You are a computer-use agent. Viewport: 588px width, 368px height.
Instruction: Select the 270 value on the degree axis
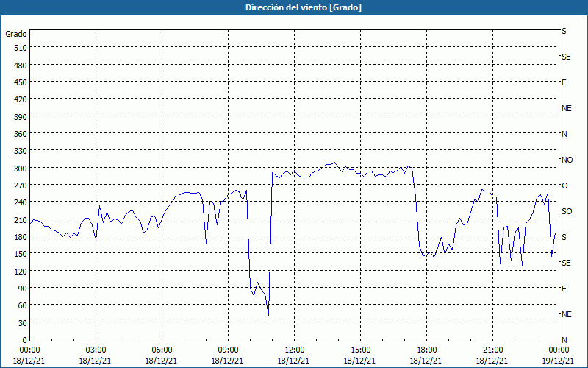coord(21,185)
